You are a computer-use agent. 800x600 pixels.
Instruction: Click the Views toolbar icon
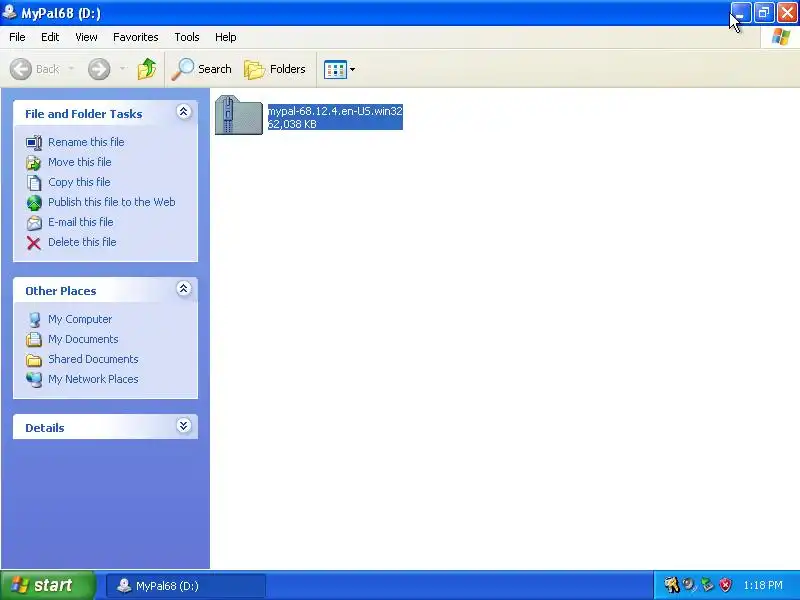pyautogui.click(x=335, y=69)
